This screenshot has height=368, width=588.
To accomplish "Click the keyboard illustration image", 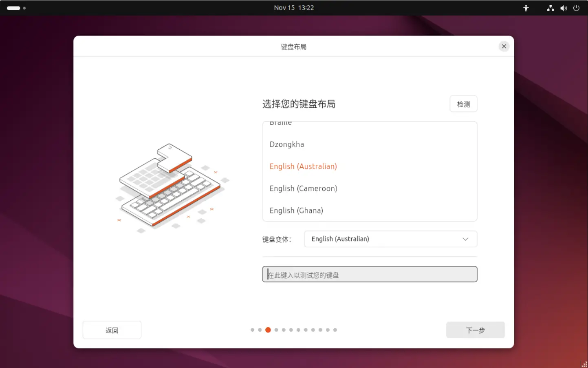I will pyautogui.click(x=171, y=186).
